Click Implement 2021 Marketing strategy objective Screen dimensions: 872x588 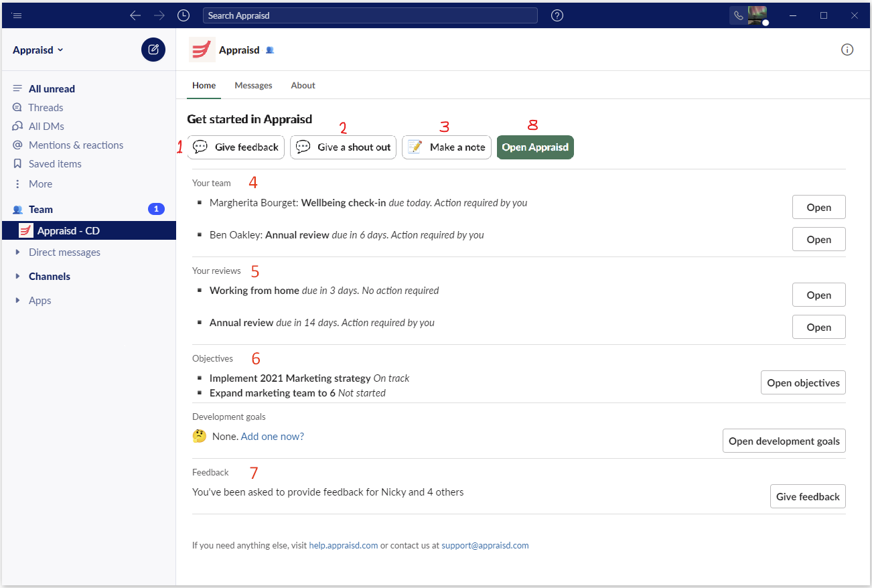(290, 378)
